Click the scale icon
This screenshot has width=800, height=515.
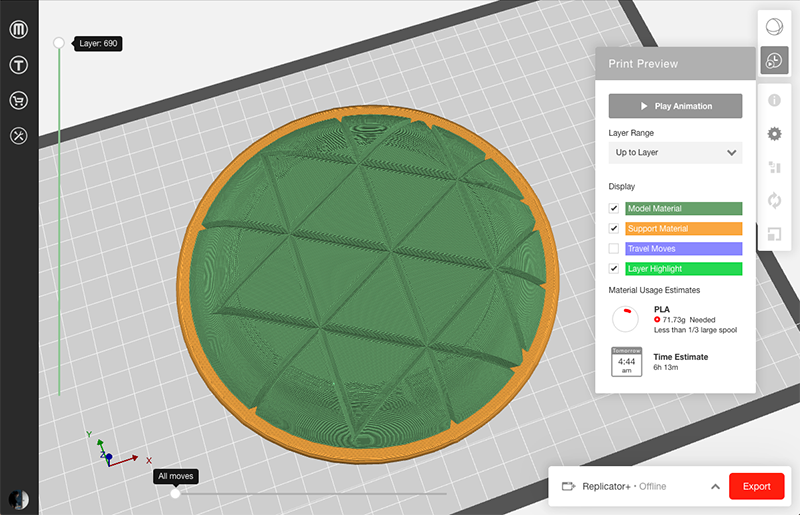click(x=774, y=234)
